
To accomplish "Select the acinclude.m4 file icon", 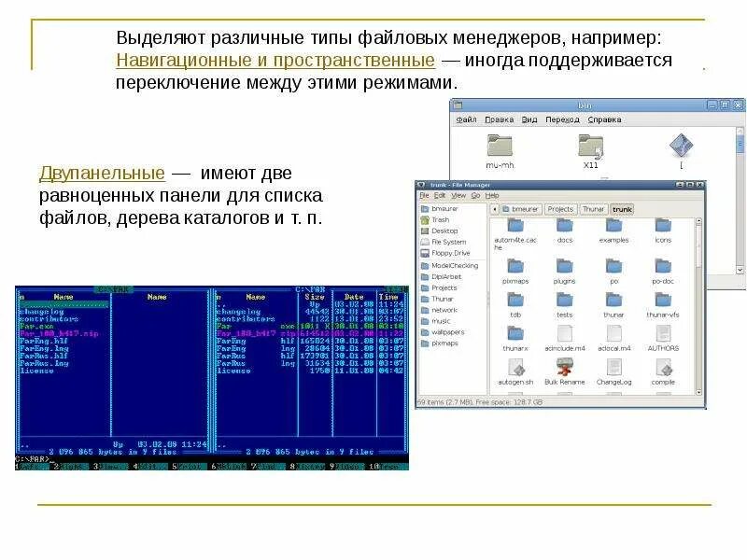I will 565,334.
